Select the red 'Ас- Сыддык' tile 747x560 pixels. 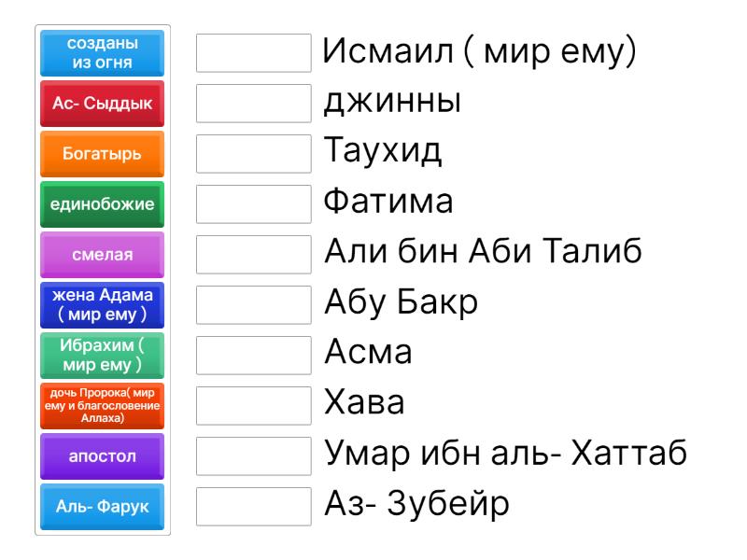103,104
